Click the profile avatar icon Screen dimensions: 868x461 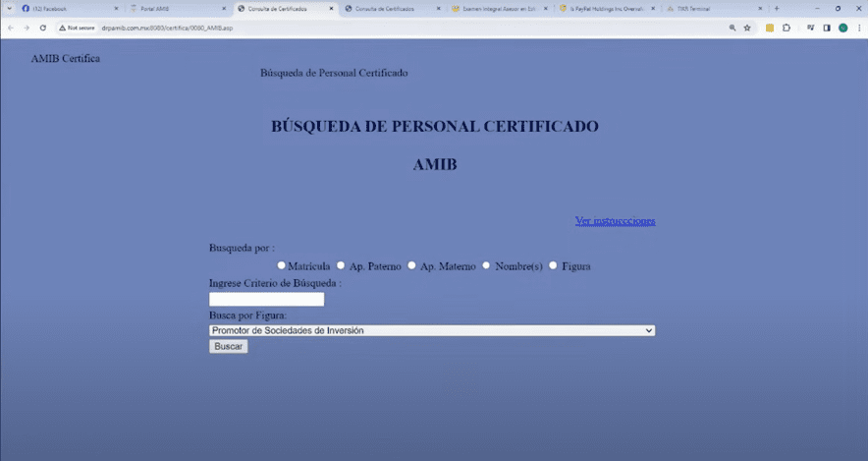842,28
